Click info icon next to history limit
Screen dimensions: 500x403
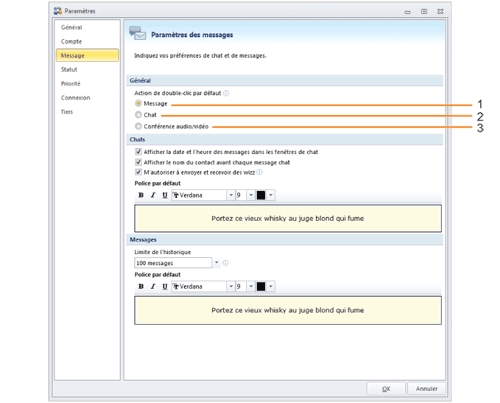pyautogui.click(x=226, y=263)
